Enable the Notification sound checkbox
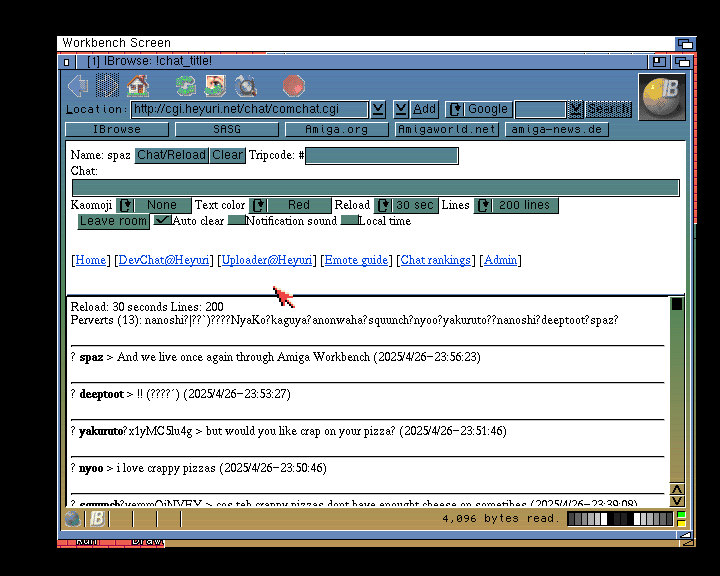This screenshot has height=576, width=720. click(x=236, y=220)
